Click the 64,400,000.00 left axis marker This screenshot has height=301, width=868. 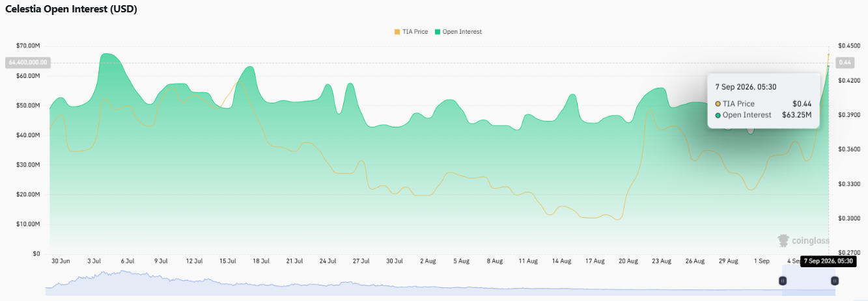click(27, 62)
